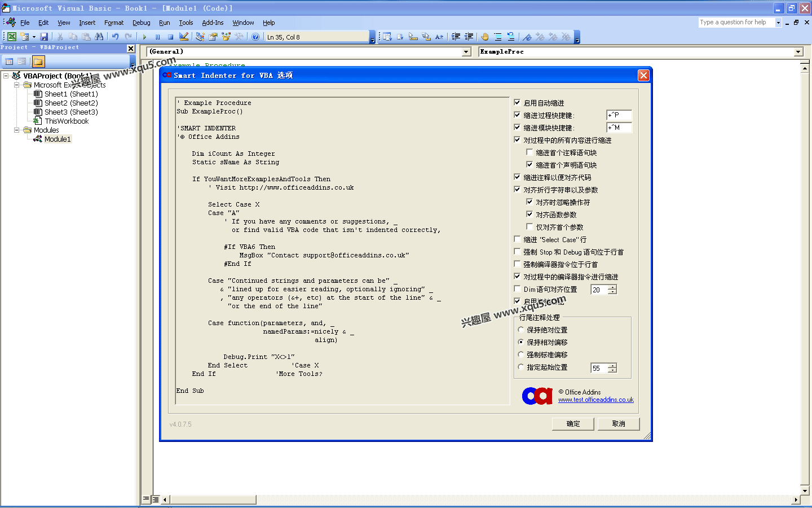Click View Code icon in Project panel

[9, 62]
